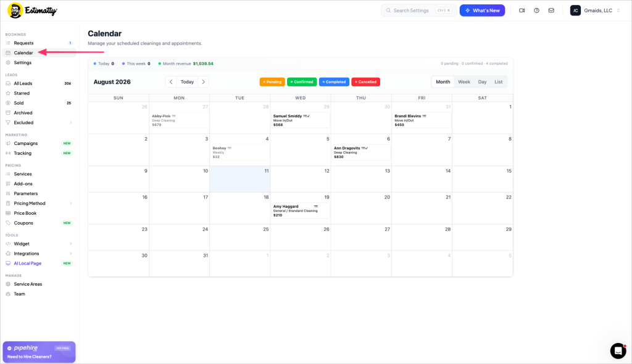The width and height of the screenshot is (632, 364).
Task: Open the Amy Haggard booking event
Action: click(x=301, y=210)
